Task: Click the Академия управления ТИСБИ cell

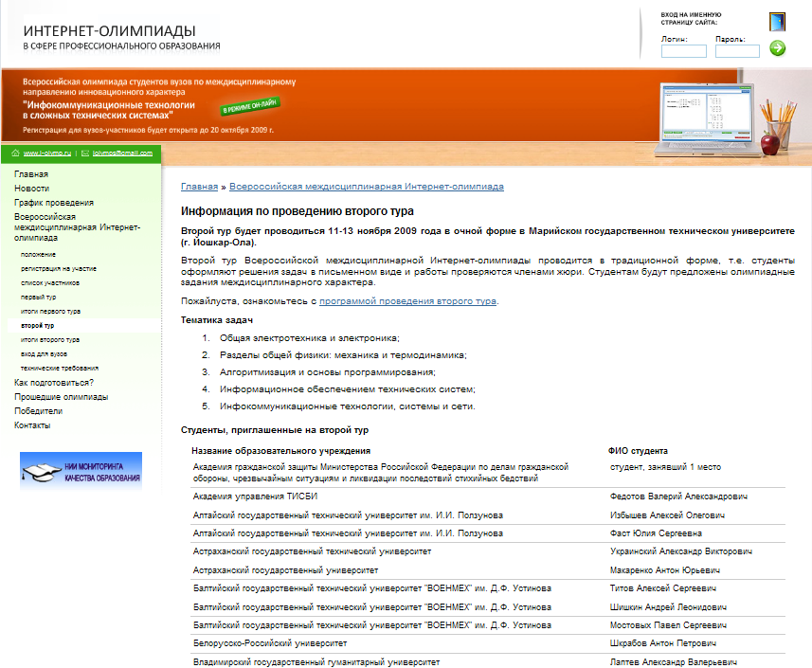Action: 255,496
